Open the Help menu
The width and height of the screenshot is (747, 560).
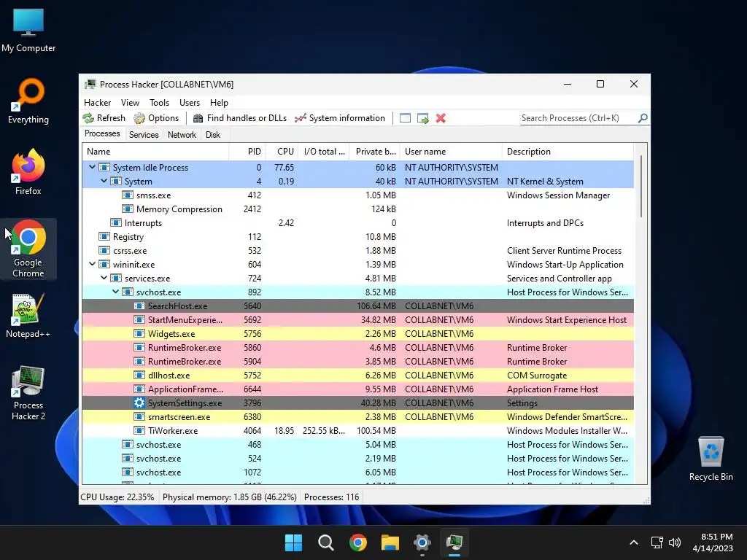click(219, 103)
